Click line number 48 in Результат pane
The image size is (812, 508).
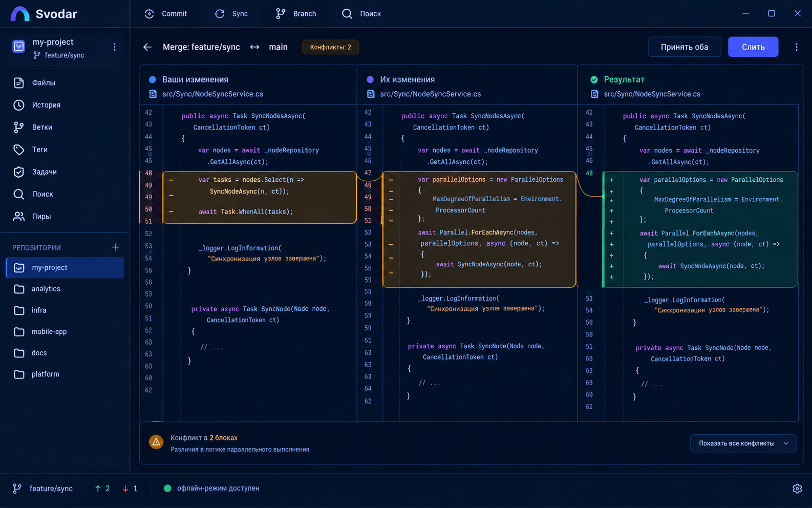589,173
